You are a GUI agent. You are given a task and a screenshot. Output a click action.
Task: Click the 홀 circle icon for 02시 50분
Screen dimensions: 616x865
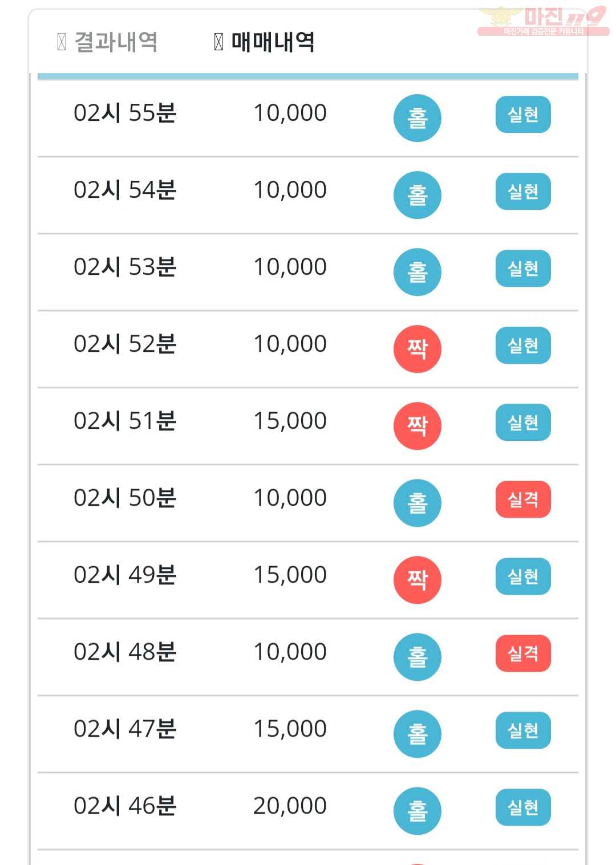418,503
